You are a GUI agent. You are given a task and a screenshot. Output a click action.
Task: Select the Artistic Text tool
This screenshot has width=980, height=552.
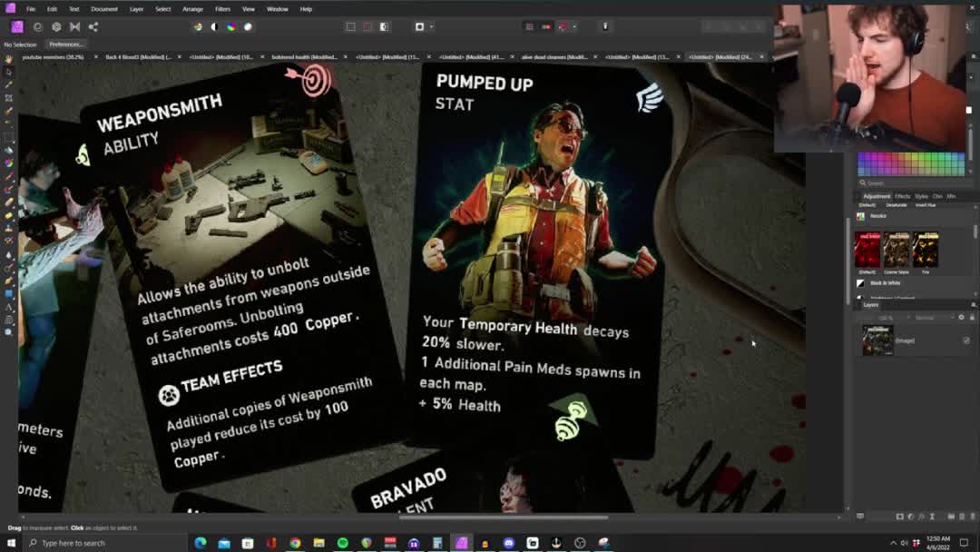tap(9, 308)
